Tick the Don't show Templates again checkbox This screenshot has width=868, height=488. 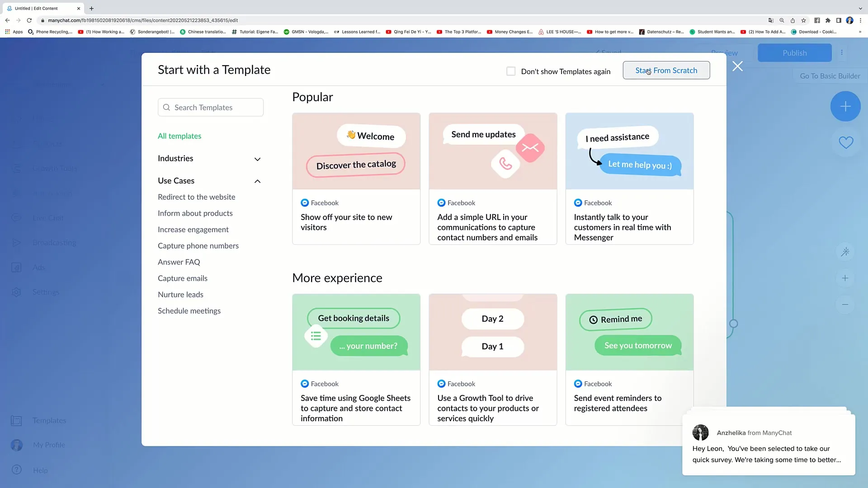tap(511, 71)
